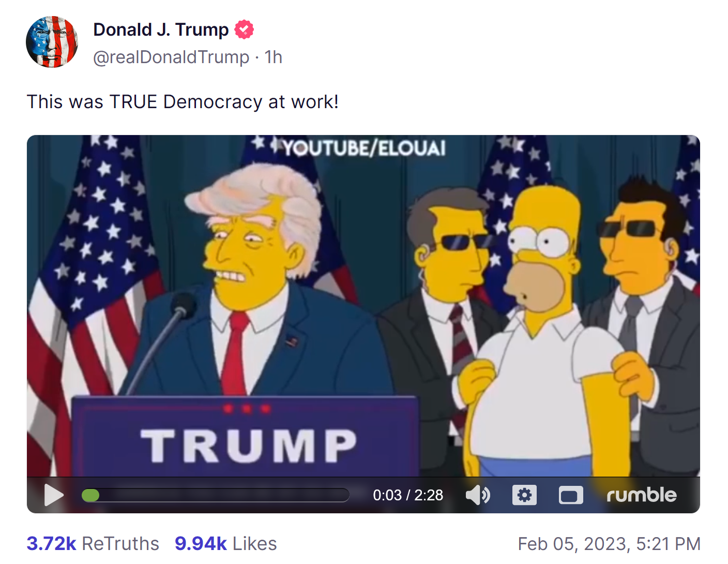
Task: View the 9.94k Likes list
Action: point(226,543)
